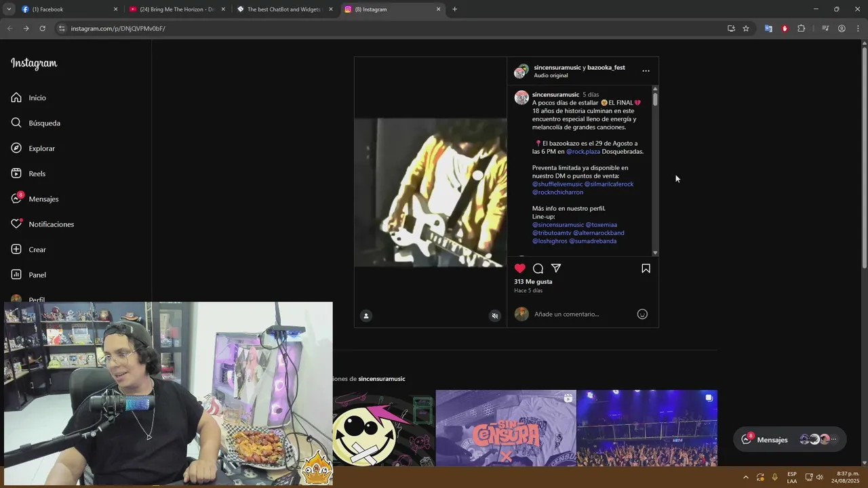Open the @toxemiaa mention in line-up
Image resolution: width=868 pixels, height=488 pixels.
click(x=601, y=225)
